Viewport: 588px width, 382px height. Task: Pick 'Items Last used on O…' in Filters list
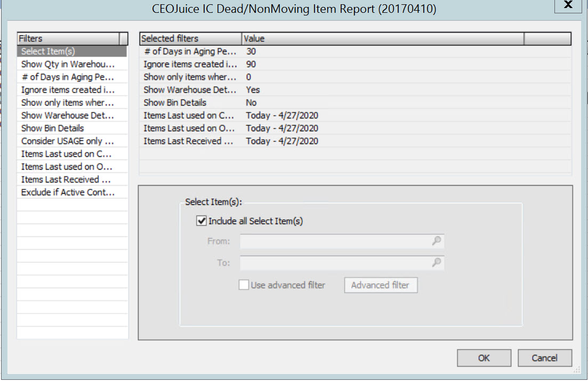click(x=72, y=166)
